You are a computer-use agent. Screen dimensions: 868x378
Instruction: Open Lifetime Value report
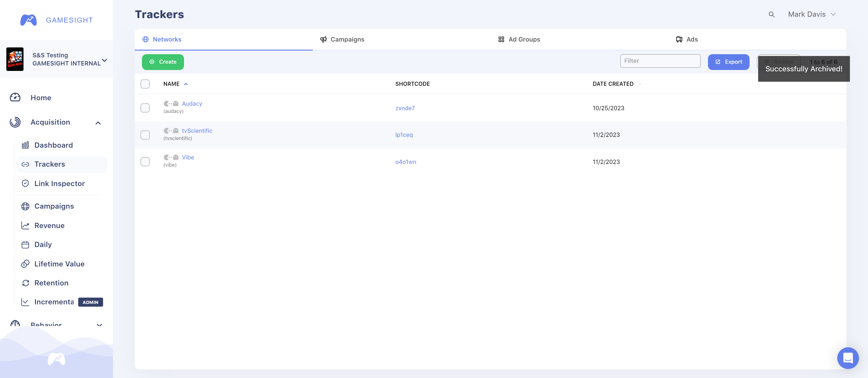pos(59,264)
